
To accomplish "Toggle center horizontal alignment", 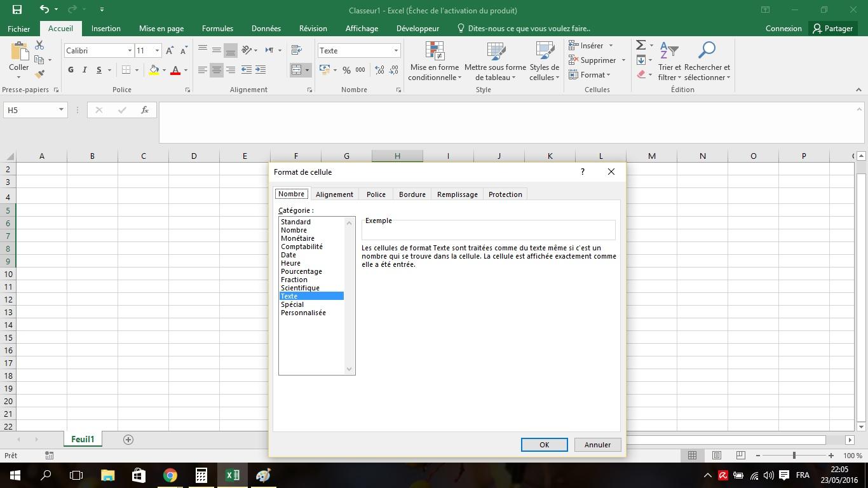I will (217, 70).
